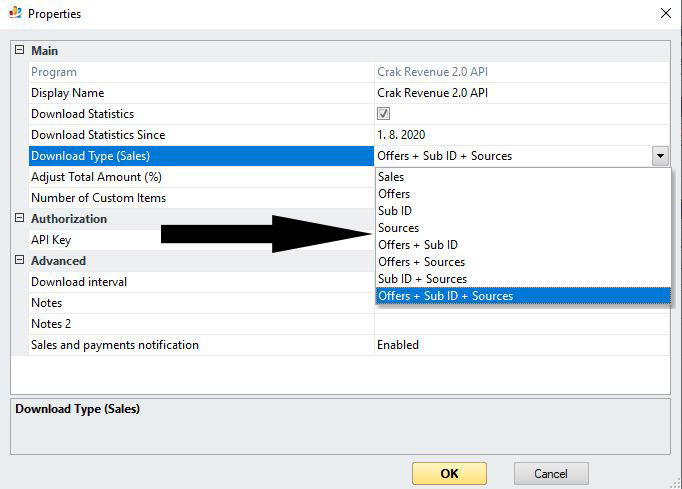Click the OK button
682x489 pixels.
449,473
